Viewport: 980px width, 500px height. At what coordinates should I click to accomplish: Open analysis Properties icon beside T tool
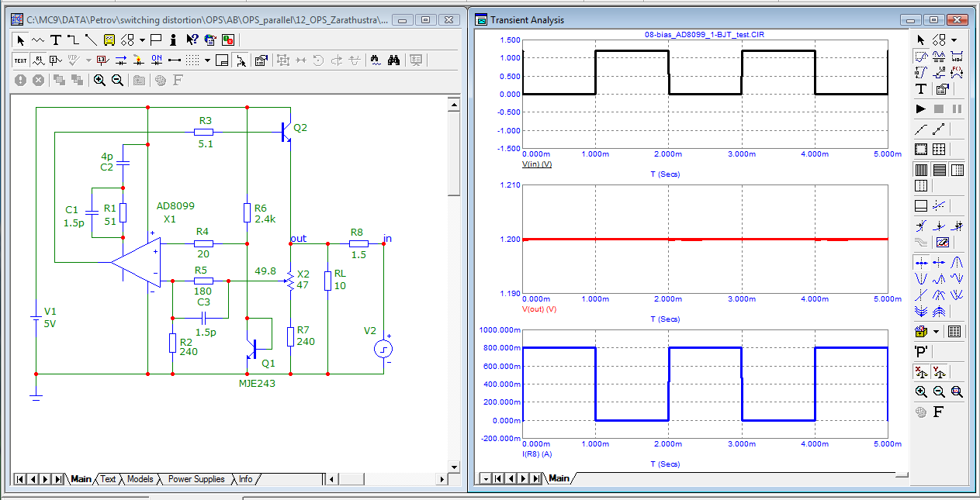pos(942,89)
